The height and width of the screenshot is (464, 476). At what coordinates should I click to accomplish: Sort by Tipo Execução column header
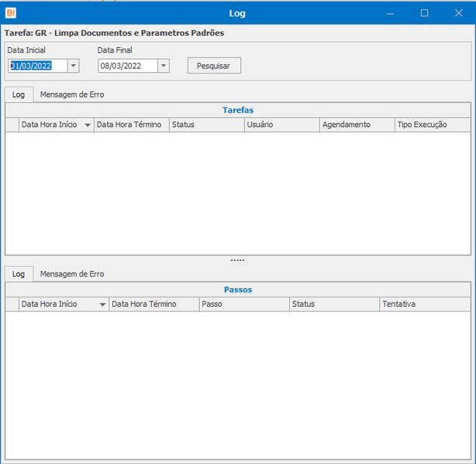point(433,125)
